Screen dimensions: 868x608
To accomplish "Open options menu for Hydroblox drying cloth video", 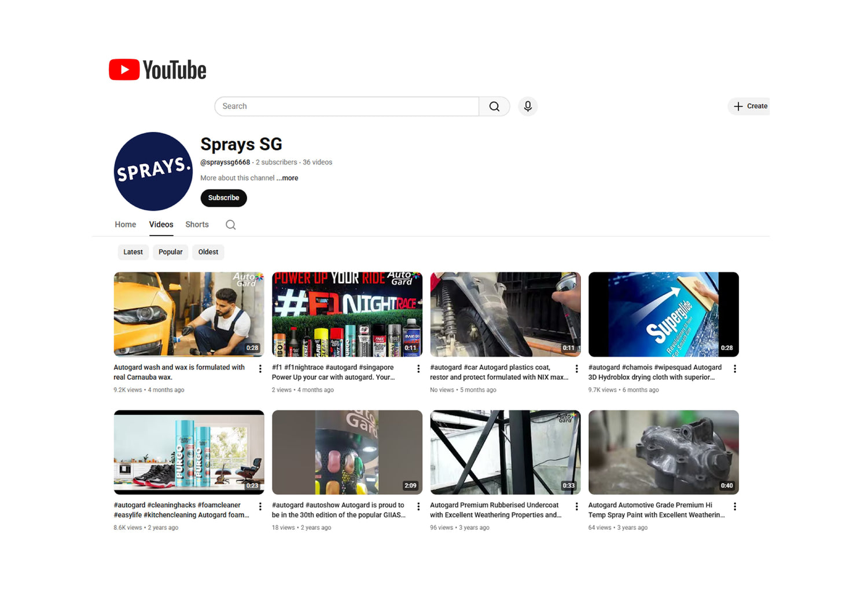I will pos(735,369).
